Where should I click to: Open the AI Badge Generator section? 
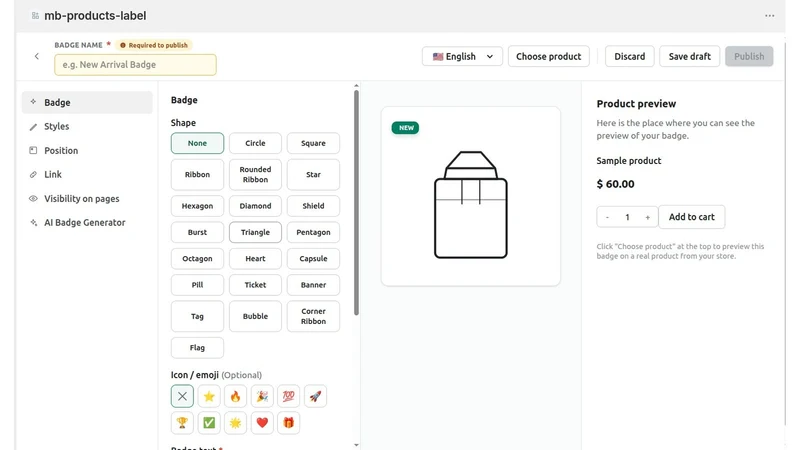click(x=87, y=222)
